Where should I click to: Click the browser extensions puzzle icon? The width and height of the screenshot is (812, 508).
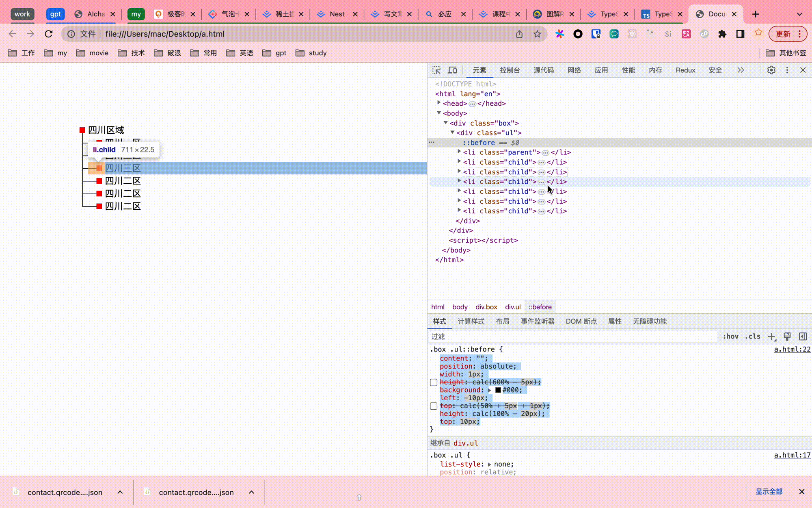[722, 34]
